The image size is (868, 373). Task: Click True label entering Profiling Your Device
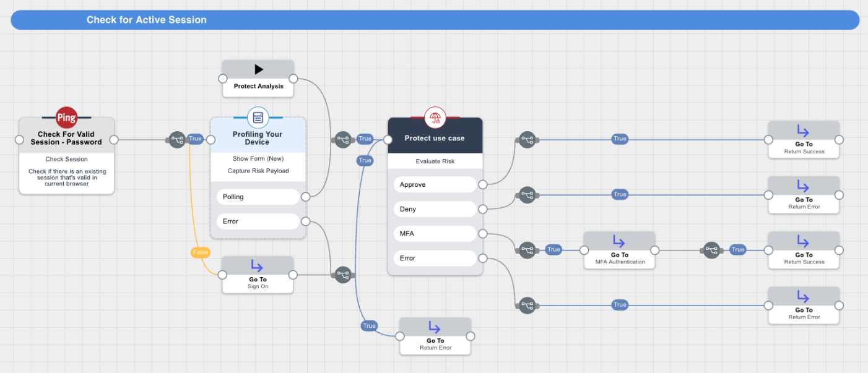(x=195, y=139)
